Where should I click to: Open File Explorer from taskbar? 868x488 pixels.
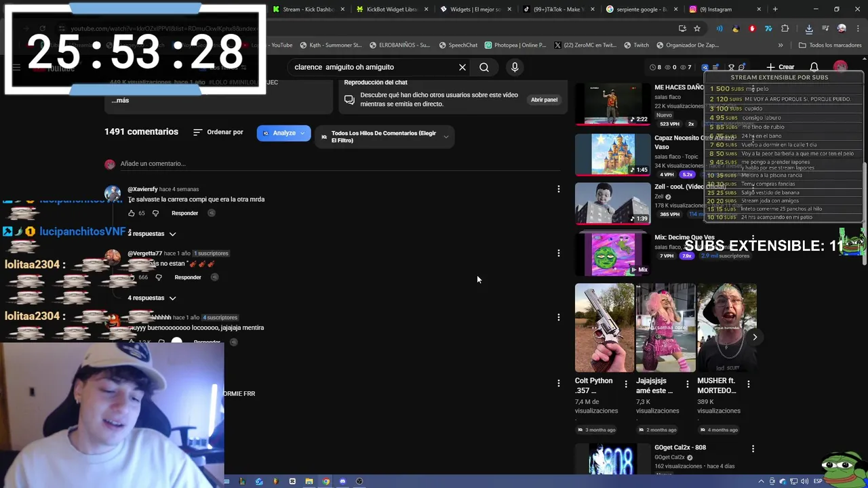click(309, 481)
